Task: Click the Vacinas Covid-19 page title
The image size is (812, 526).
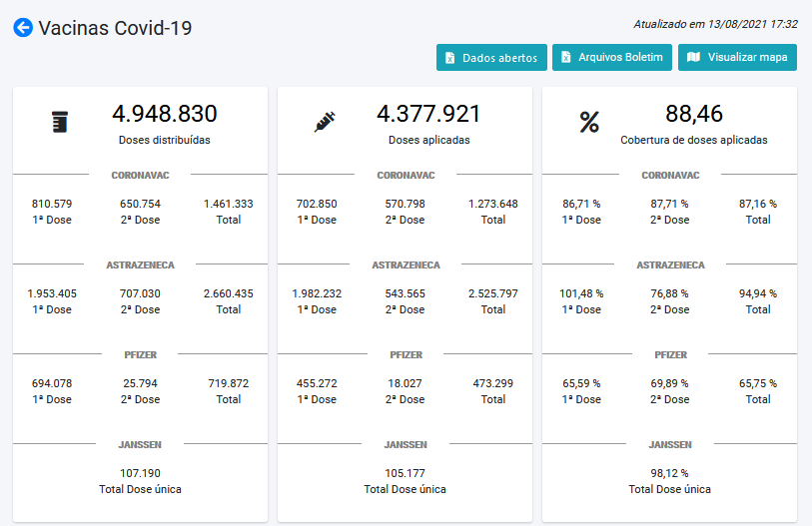Action: (115, 28)
